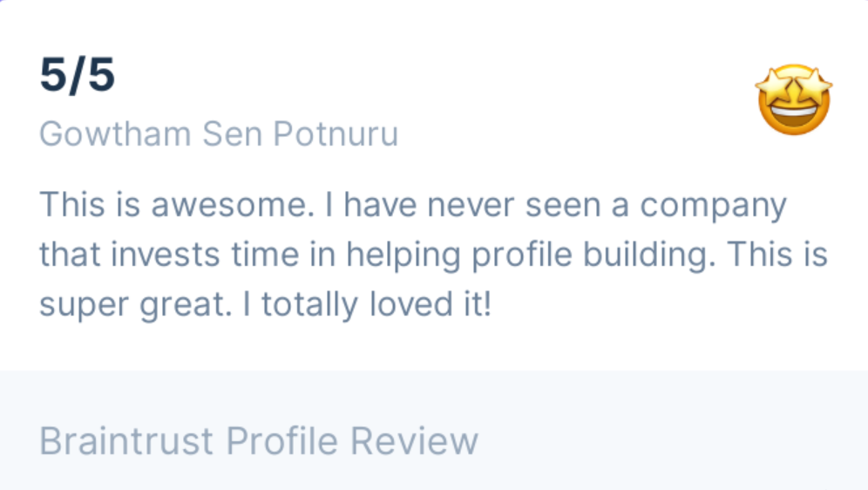This screenshot has width=868, height=490.
Task: Click the word "Review" in footer
Action: pos(414,441)
